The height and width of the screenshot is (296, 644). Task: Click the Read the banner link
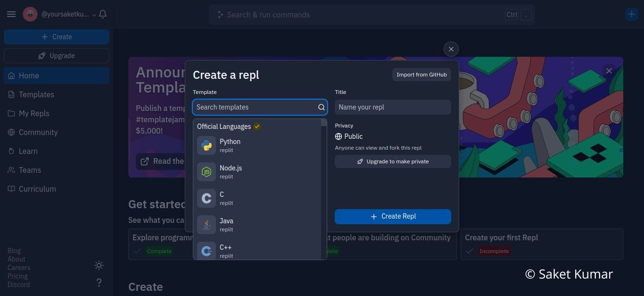coord(160,161)
